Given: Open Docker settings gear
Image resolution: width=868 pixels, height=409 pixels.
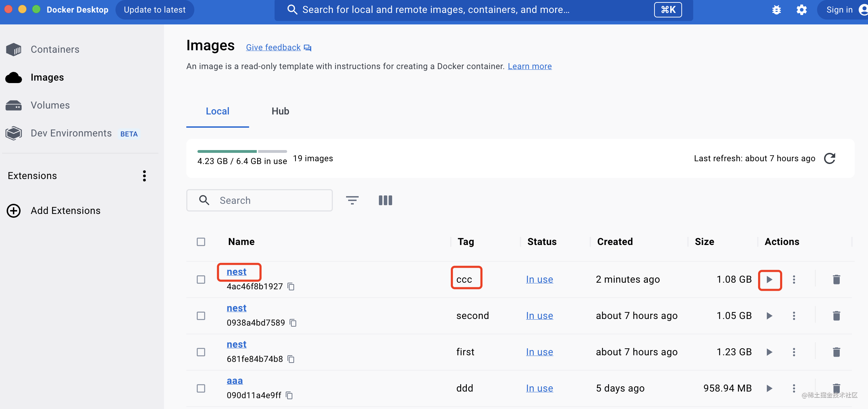Looking at the screenshot, I should coord(801,10).
